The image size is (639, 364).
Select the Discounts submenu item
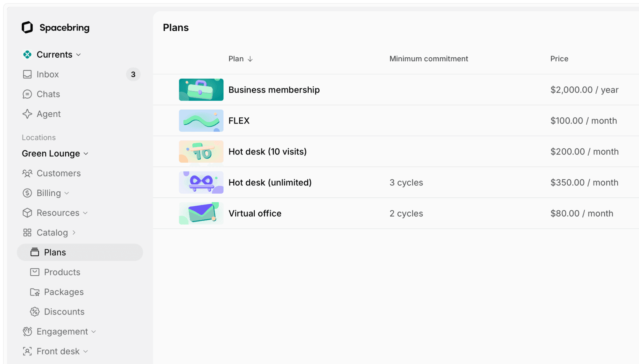coord(80,312)
